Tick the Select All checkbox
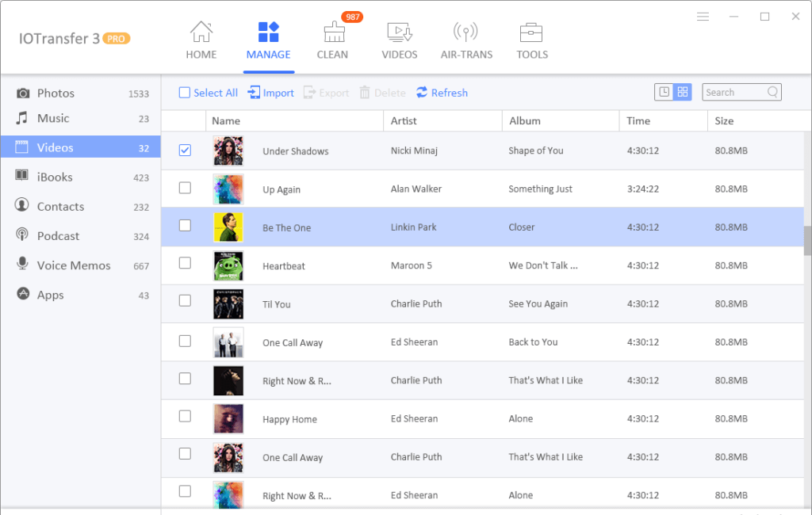The height and width of the screenshot is (515, 812). click(x=185, y=93)
